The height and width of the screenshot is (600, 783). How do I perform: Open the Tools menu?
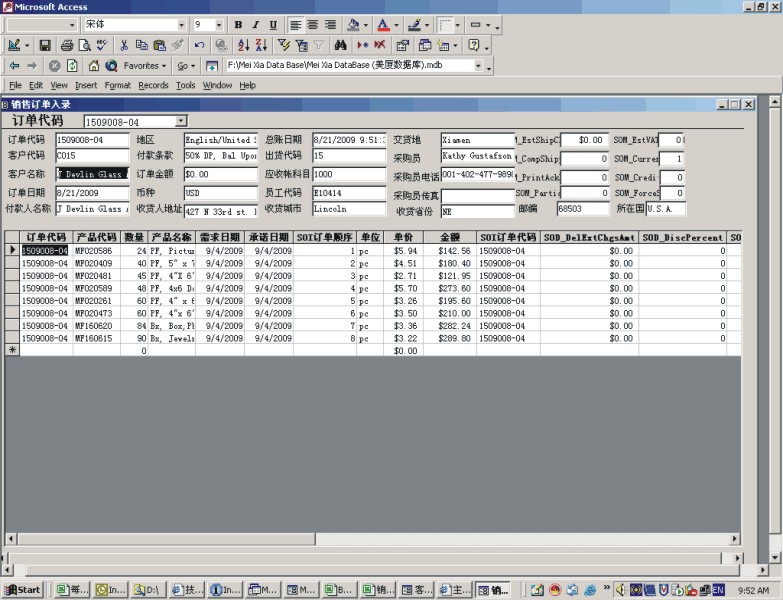[185, 85]
